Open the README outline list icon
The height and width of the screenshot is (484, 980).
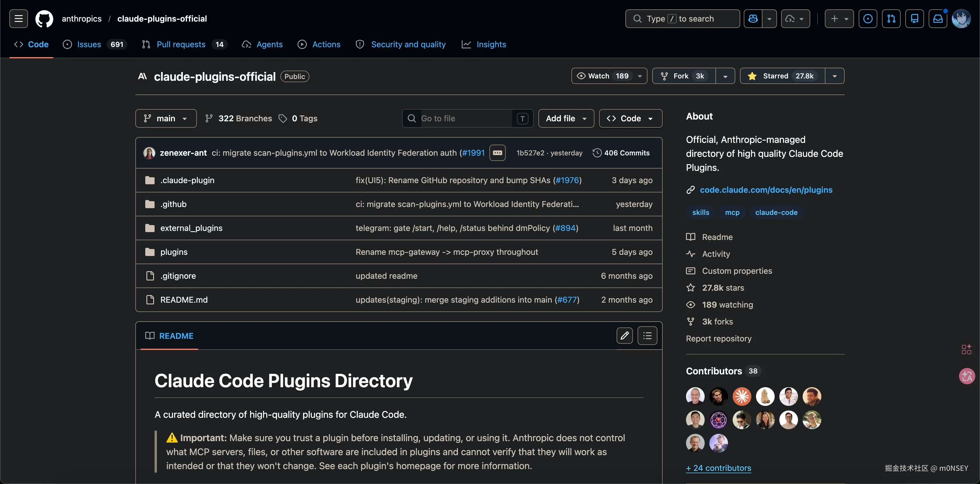point(647,336)
